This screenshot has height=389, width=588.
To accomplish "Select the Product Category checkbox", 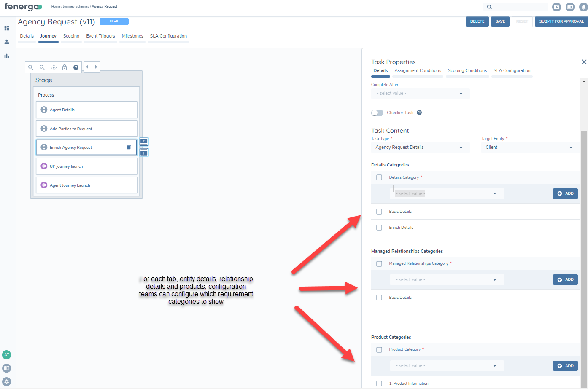I will [x=379, y=349].
